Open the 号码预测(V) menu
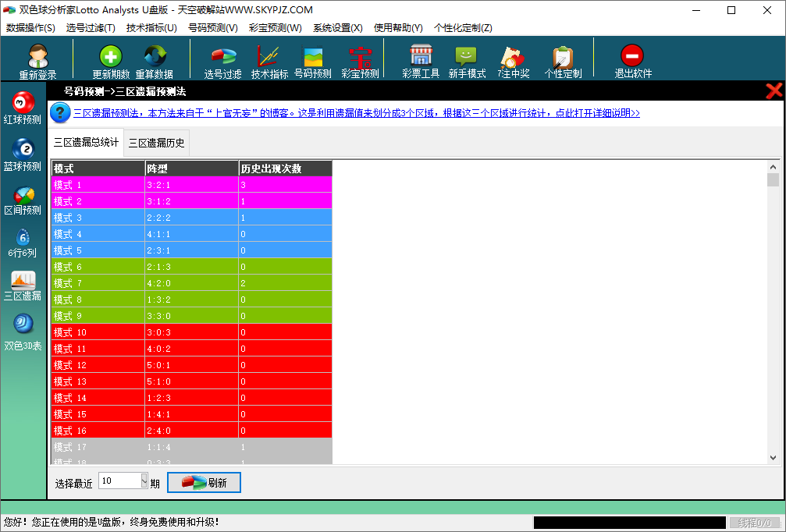This screenshot has width=786, height=532. point(213,27)
